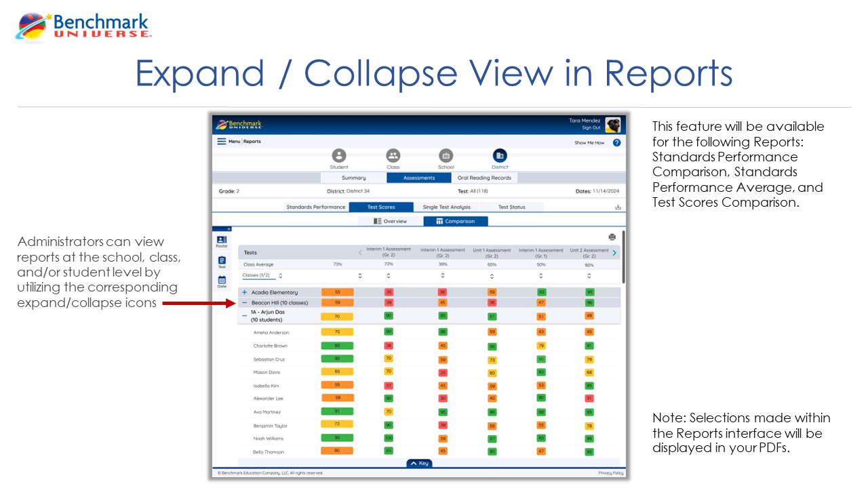
Task: Go to previous tests with left arrow
Action: coord(360,253)
